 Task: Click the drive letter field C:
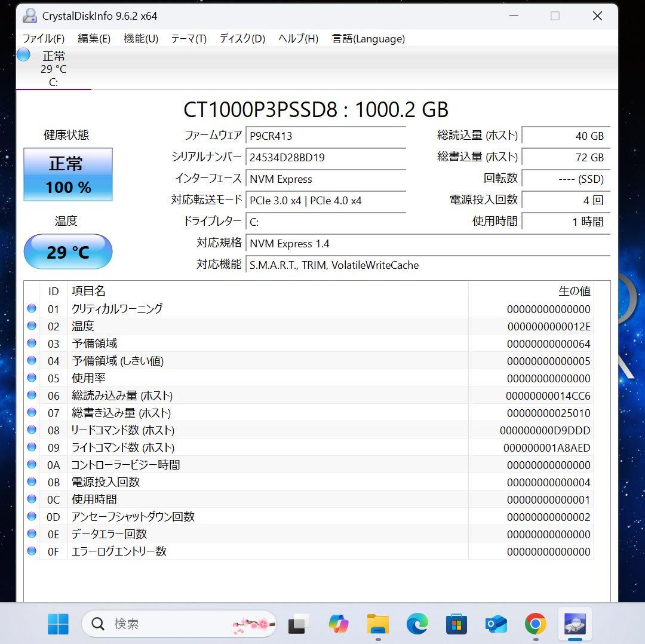326,222
